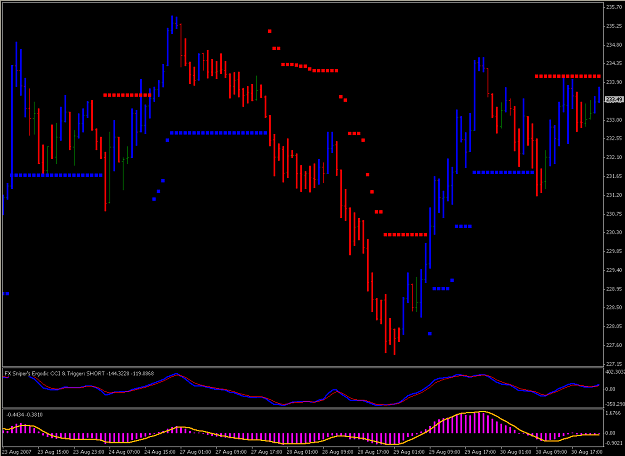This screenshot has width=625, height=456.
Task: Select the 235.70 price axis label
Action: pyautogui.click(x=613, y=7)
